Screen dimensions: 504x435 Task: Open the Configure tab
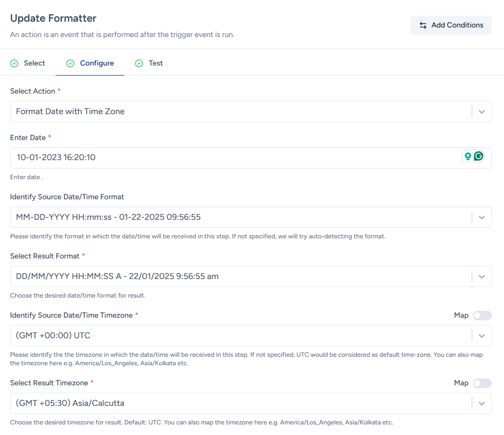tap(97, 63)
